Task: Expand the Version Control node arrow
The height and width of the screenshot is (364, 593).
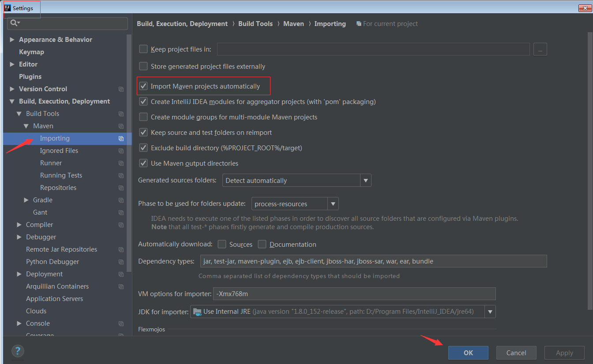Action: click(12, 89)
